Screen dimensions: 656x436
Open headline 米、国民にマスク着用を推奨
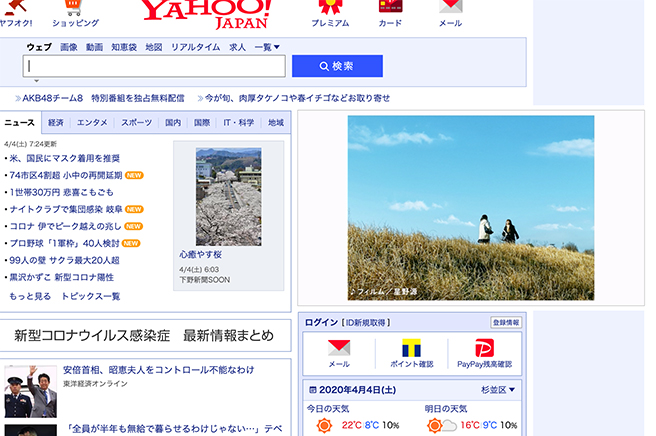click(x=64, y=158)
